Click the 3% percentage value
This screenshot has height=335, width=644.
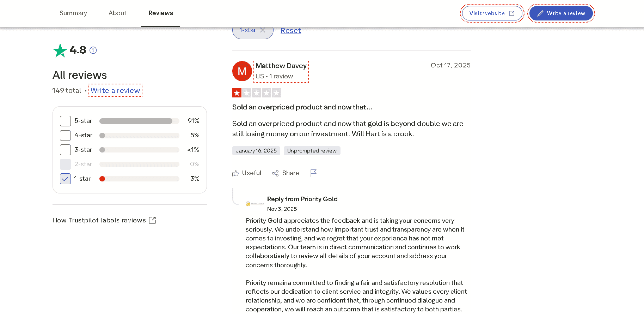(x=195, y=179)
